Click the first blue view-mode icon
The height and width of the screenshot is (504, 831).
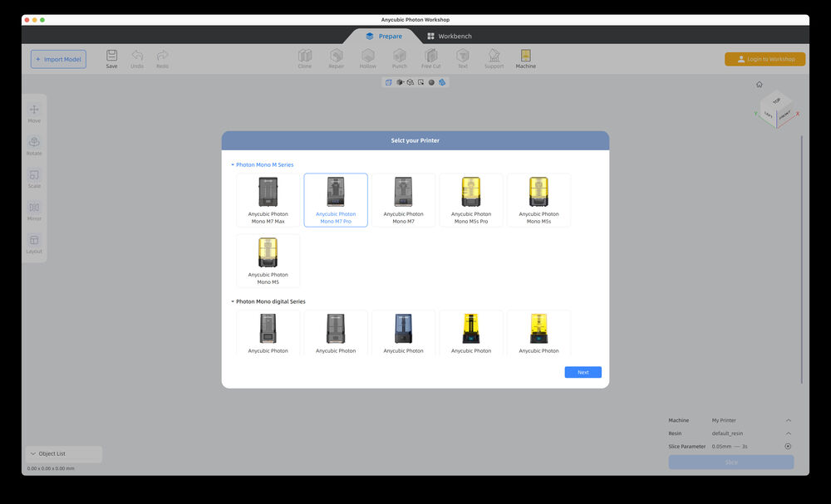click(388, 82)
